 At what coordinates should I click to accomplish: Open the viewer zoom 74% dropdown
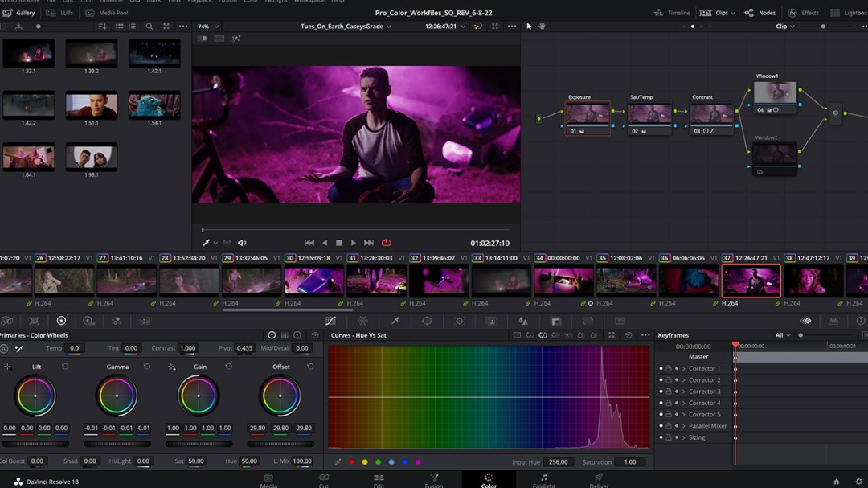coord(207,27)
